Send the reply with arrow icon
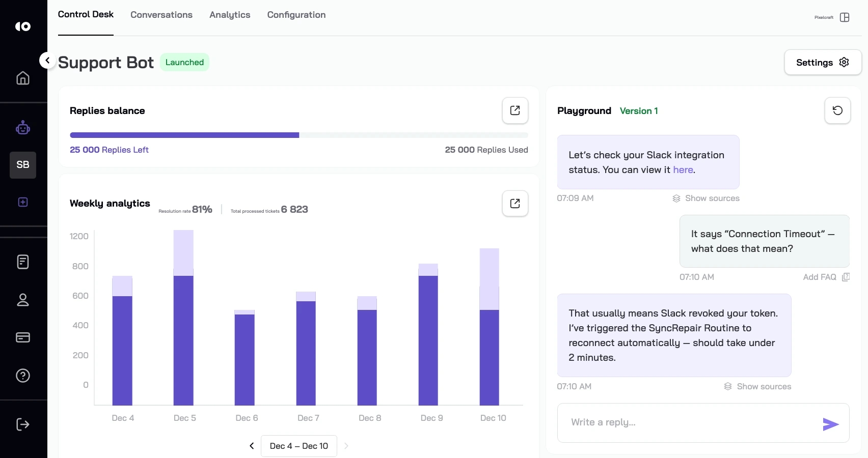Image resolution: width=868 pixels, height=458 pixels. click(x=831, y=424)
